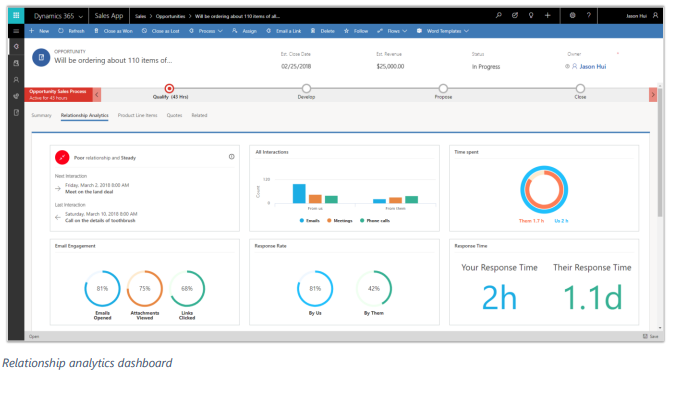Click the red poor relationship health icon
The image size is (678, 396).
(x=62, y=157)
